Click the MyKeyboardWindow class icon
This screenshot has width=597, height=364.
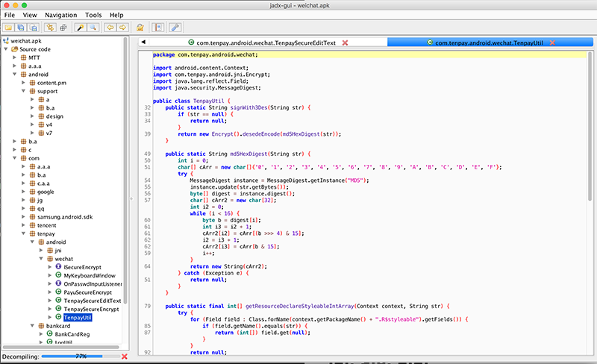tap(58, 275)
